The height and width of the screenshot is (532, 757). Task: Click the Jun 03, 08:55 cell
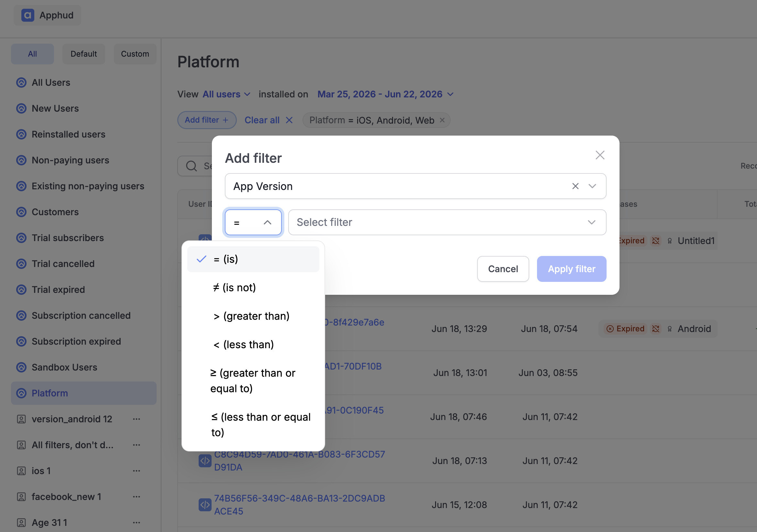(548, 373)
